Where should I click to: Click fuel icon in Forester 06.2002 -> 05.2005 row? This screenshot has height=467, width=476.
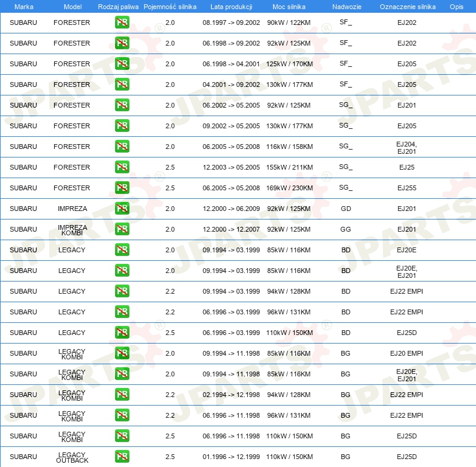[x=122, y=105]
